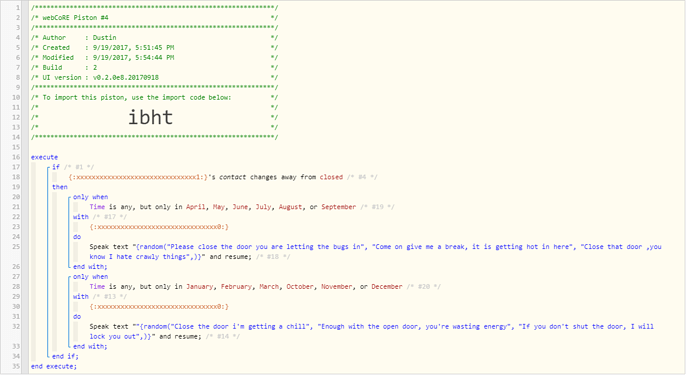Viewport: 690px width, 378px height.
Task: Click the 'end if;' line
Action: tap(65, 356)
